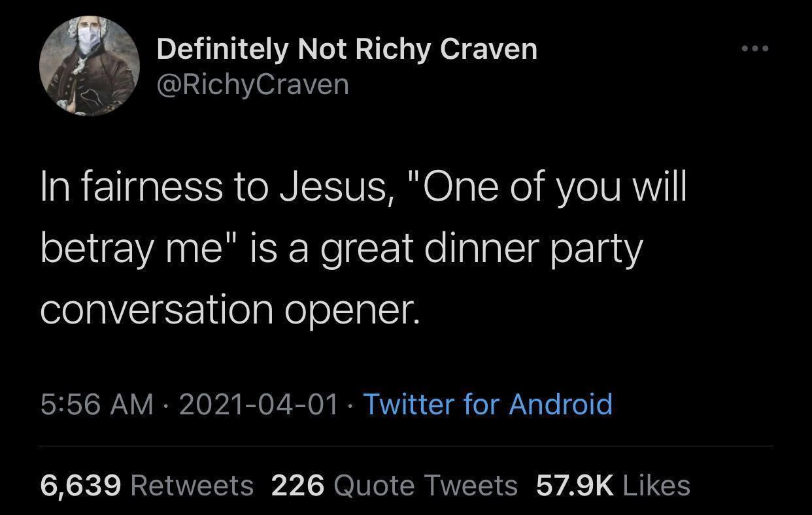The image size is (812, 515).
Task: Click the 57.9K likes number
Action: click(x=574, y=485)
